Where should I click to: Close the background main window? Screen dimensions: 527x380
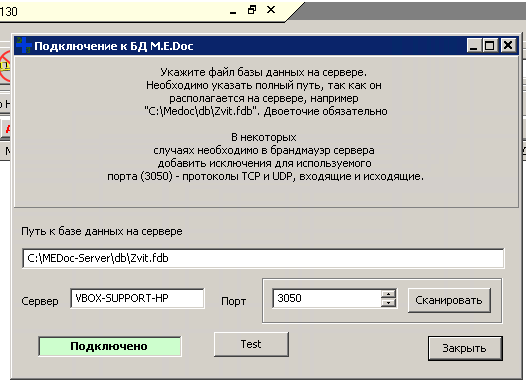point(271,10)
